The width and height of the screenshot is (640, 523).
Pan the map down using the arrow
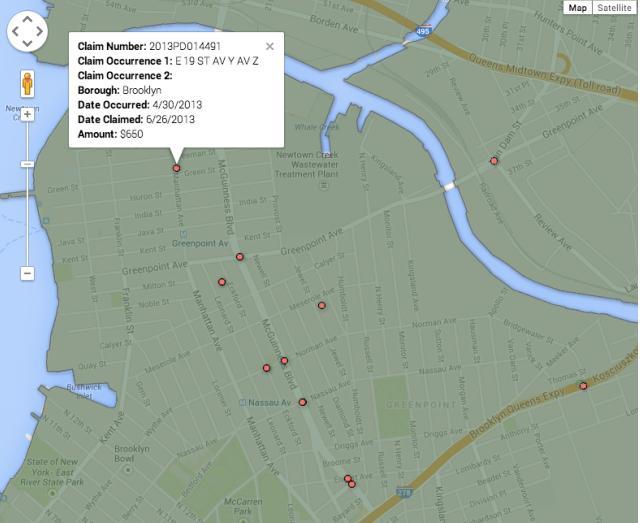pyautogui.click(x=27, y=43)
